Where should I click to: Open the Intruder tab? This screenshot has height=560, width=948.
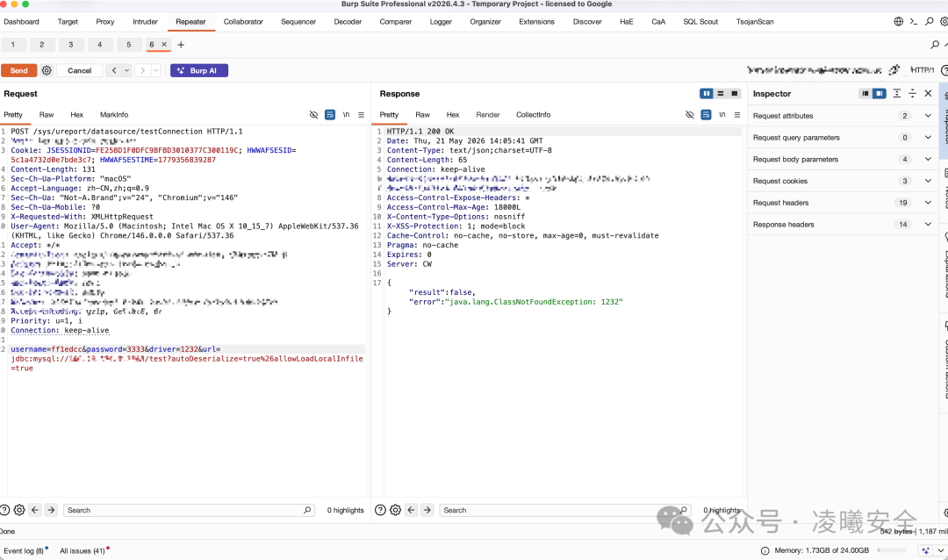click(x=145, y=21)
